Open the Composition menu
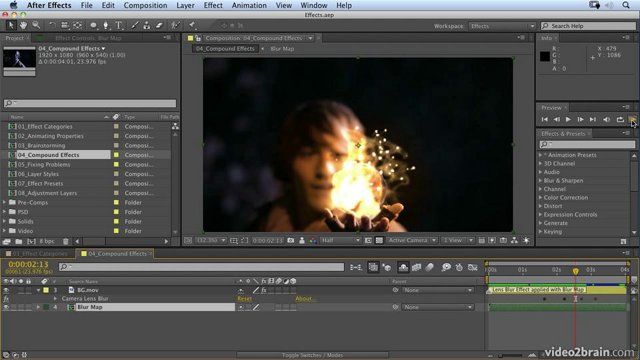The height and width of the screenshot is (360, 640). [145, 5]
